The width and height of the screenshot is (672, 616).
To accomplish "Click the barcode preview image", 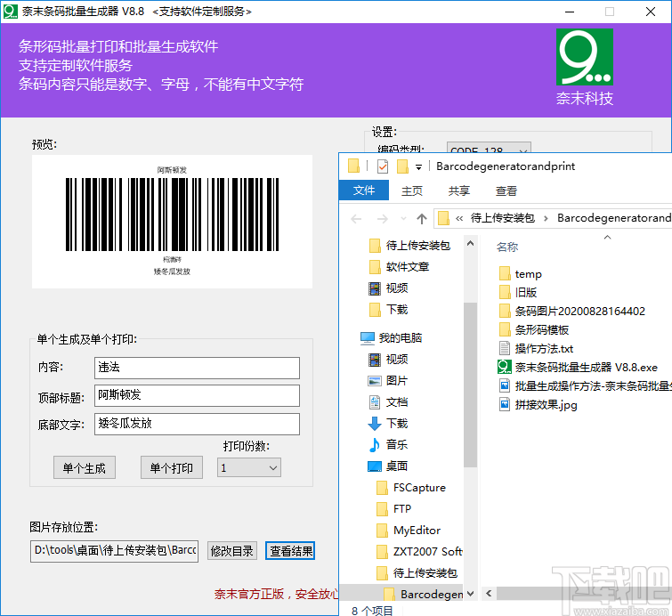I will 172,222.
